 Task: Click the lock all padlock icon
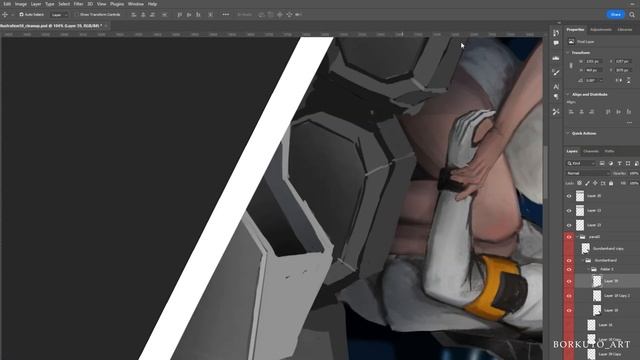pos(611,183)
